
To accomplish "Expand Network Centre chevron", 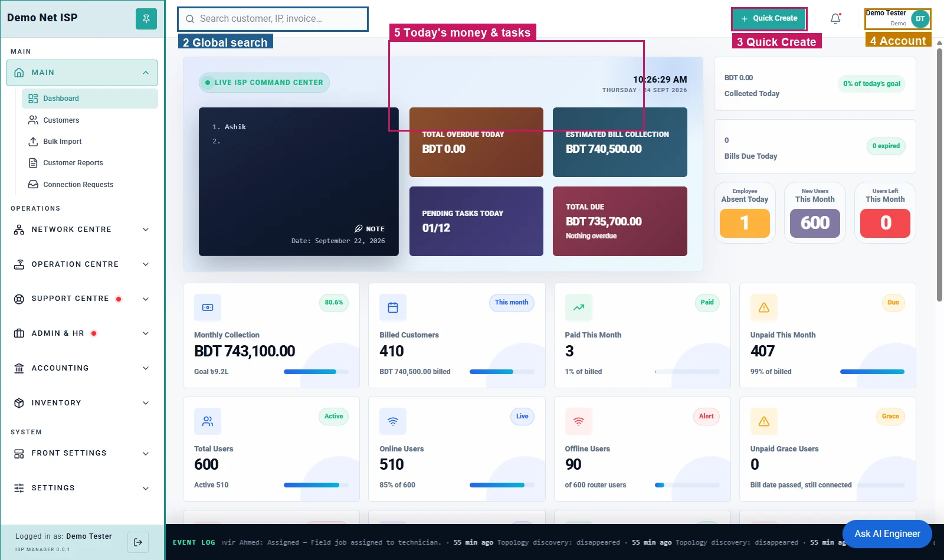I will (146, 230).
